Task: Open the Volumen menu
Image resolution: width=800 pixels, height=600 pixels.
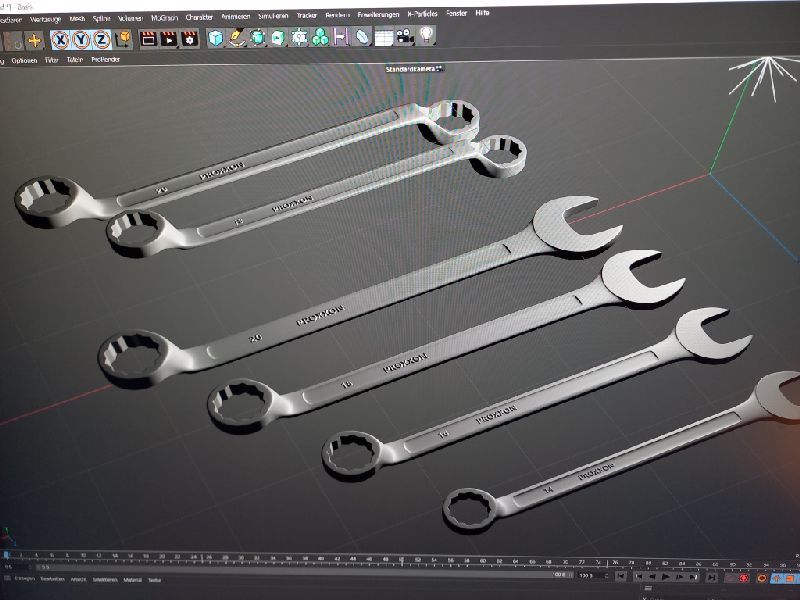Action: (130, 18)
